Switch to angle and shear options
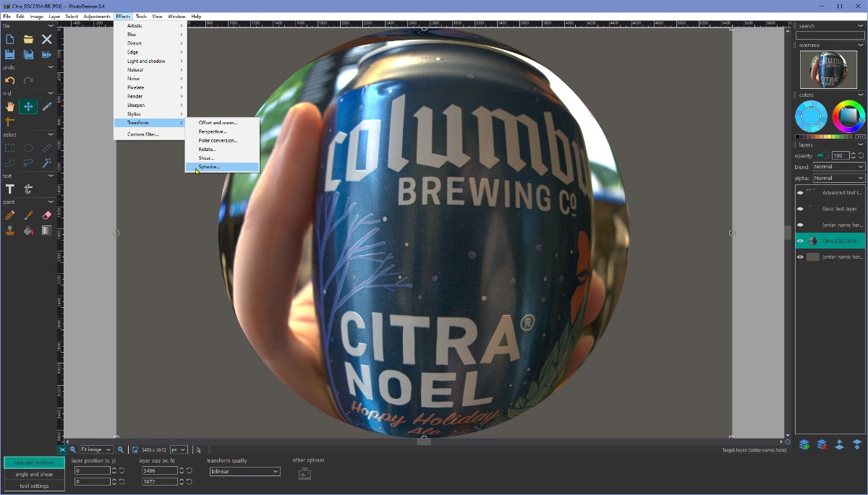Viewport: 868px width, 495px height. click(34, 474)
